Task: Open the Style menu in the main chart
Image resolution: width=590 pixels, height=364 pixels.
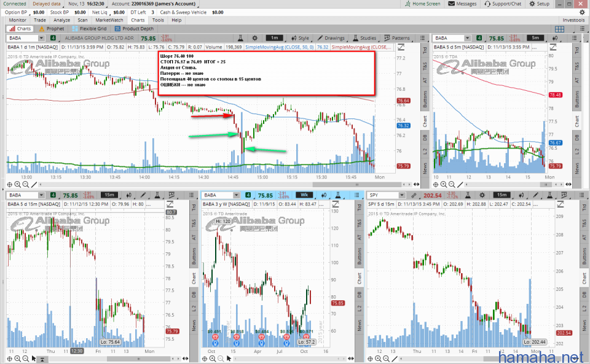Action: pos(301,38)
